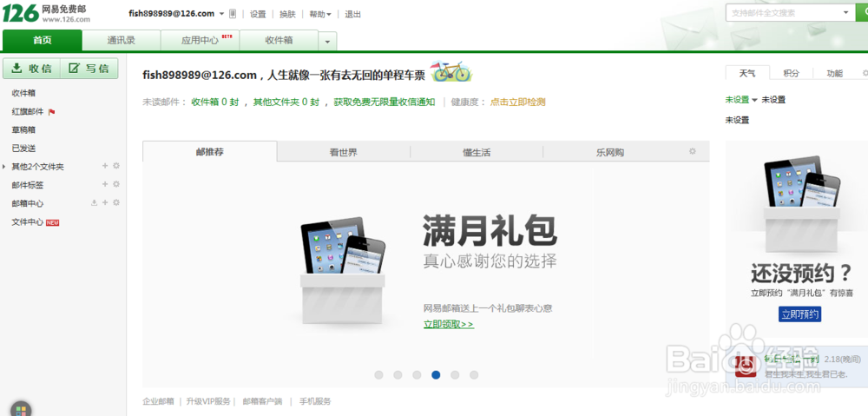868x416 pixels.
Task: Select the third carousel dot
Action: click(x=417, y=375)
